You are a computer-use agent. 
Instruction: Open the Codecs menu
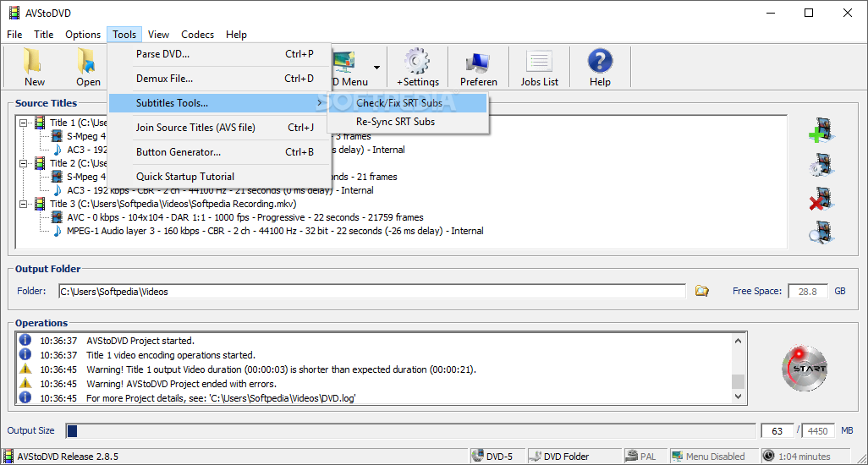pos(198,35)
